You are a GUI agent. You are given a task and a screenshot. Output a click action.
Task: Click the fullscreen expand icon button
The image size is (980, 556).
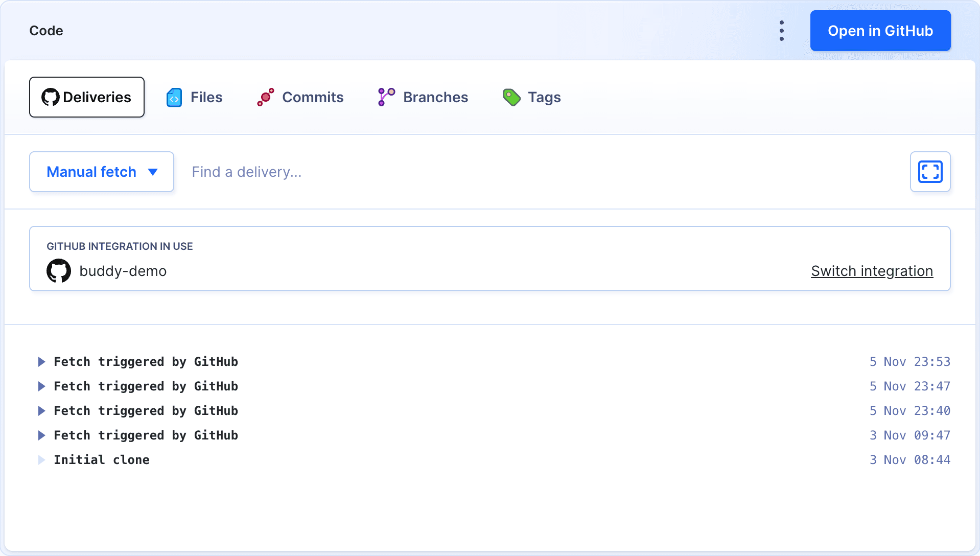pos(930,172)
